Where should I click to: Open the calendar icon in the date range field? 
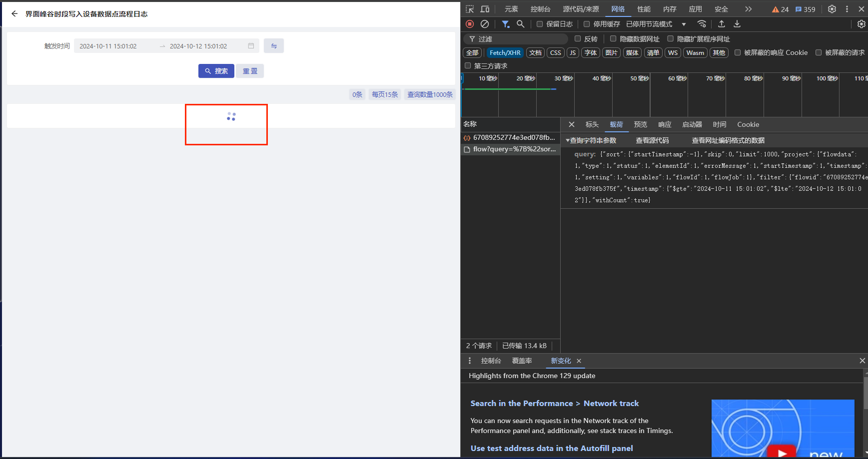click(x=251, y=46)
